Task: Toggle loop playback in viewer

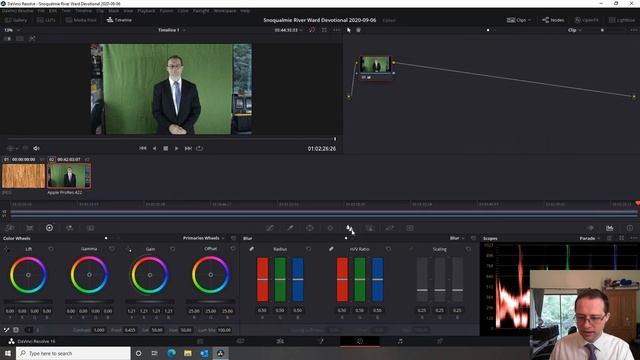Action: pos(199,148)
